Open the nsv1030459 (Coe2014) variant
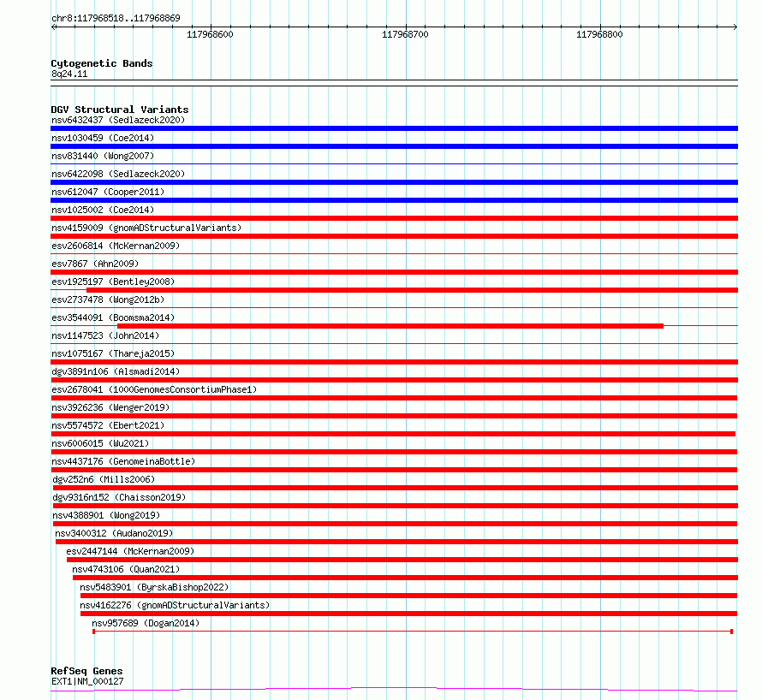Screen dimensions: 762x700 (x=103, y=138)
